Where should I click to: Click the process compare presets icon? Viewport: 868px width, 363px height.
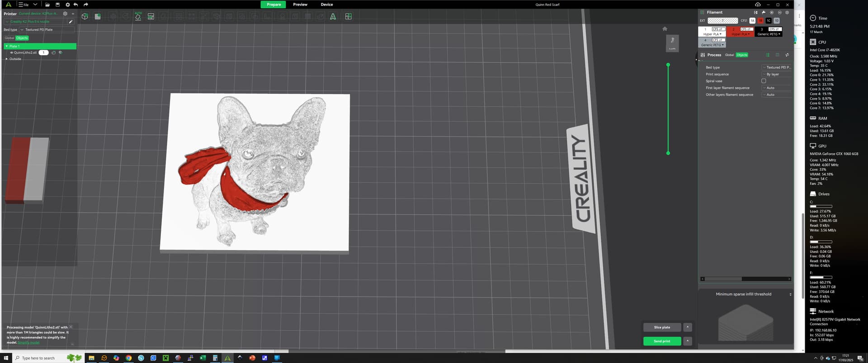[x=787, y=55]
